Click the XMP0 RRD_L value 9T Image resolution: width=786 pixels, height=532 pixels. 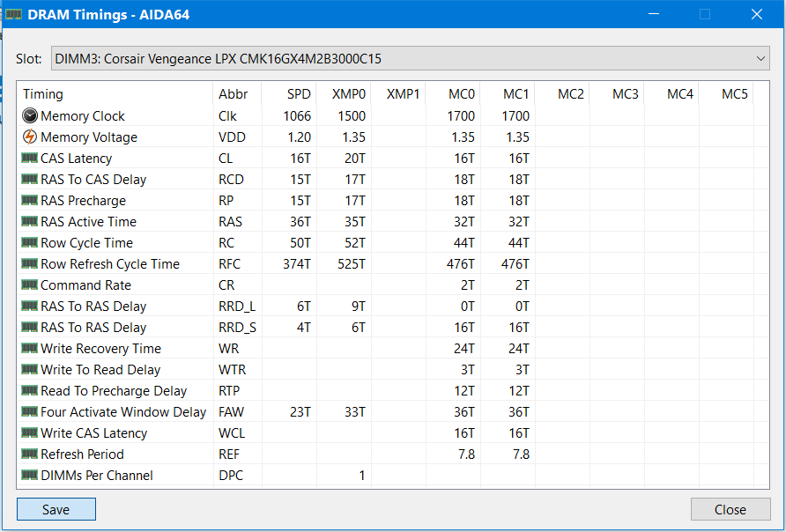pyautogui.click(x=359, y=306)
